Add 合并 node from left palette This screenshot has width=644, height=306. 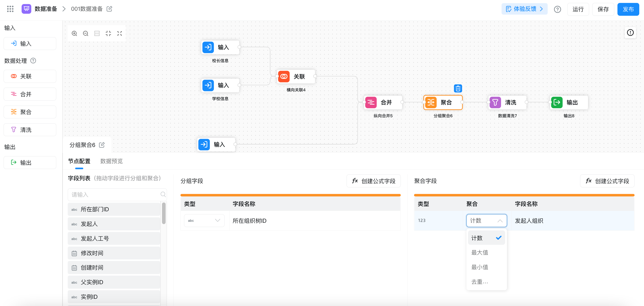pyautogui.click(x=30, y=94)
